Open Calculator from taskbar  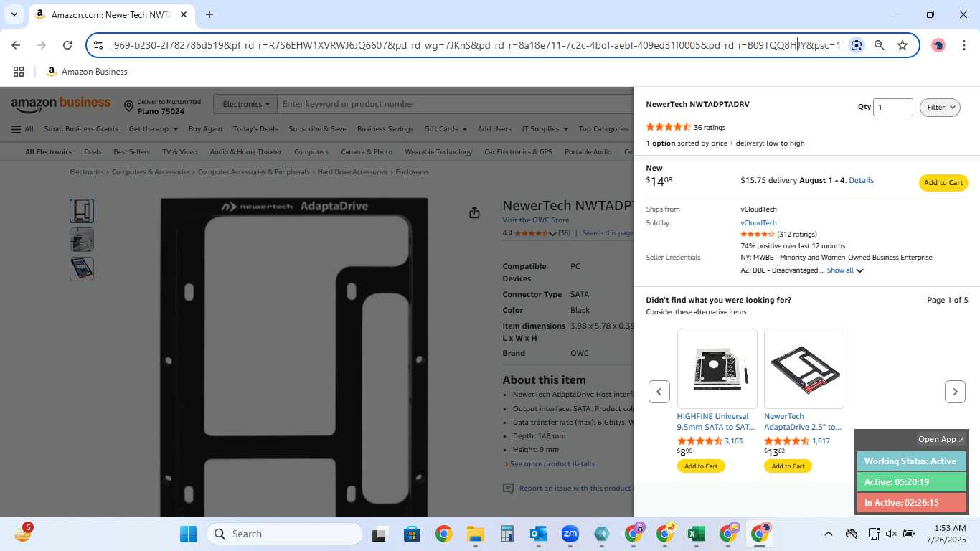pos(507,534)
